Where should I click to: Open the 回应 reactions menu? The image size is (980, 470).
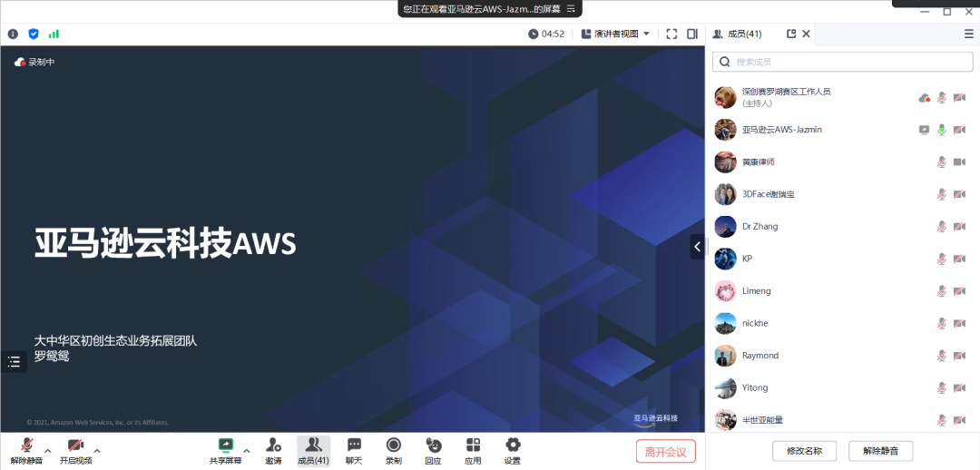[433, 451]
